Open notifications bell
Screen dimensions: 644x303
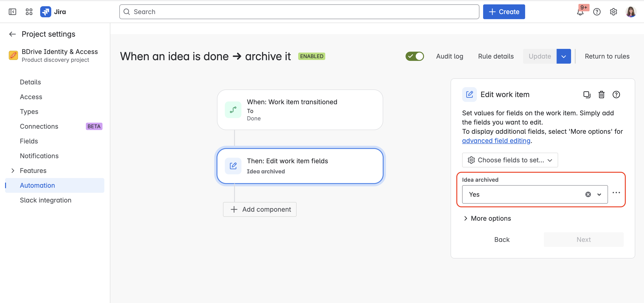(x=580, y=12)
